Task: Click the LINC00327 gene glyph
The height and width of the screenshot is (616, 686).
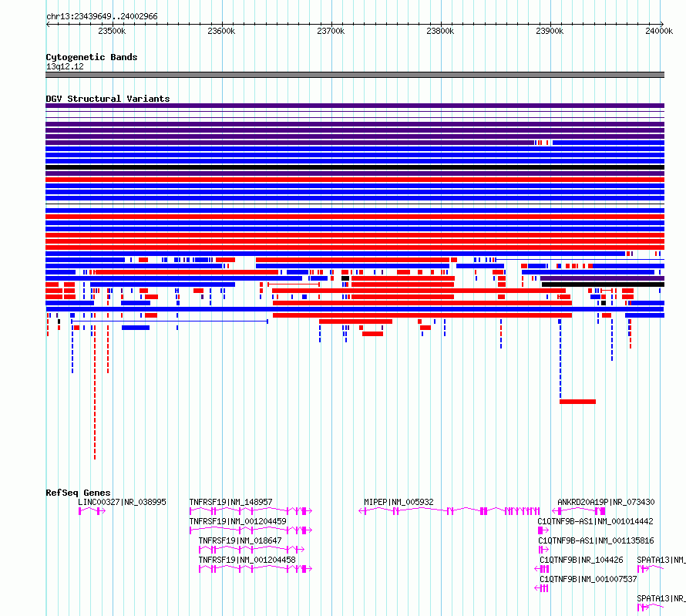Action: tap(92, 511)
